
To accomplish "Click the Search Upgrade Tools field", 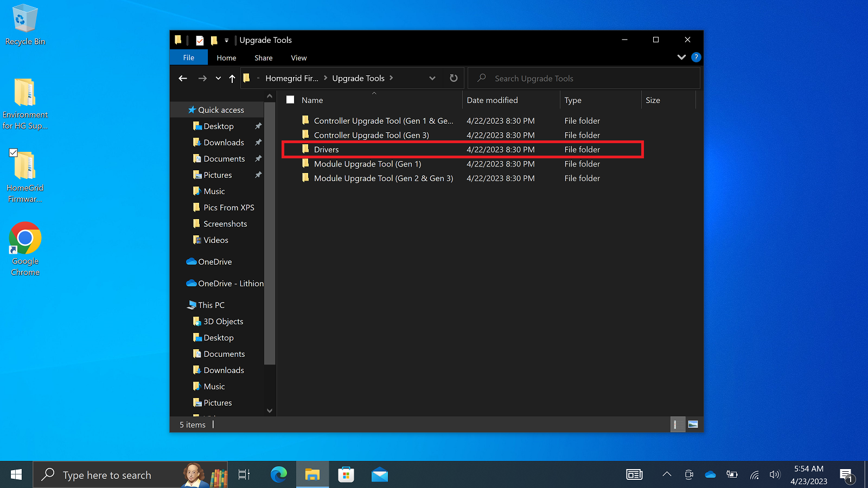I will (x=584, y=79).
